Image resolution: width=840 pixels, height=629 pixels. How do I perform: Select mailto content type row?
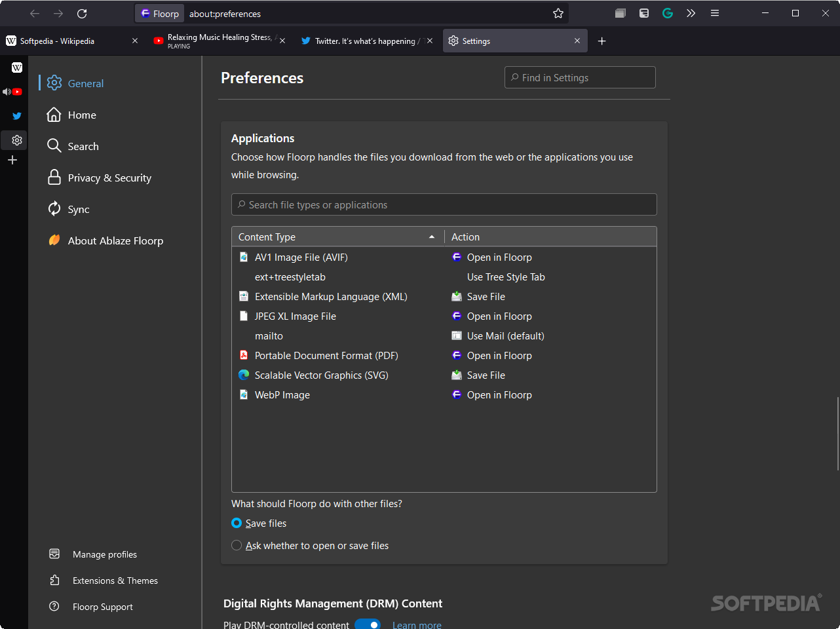coord(444,336)
